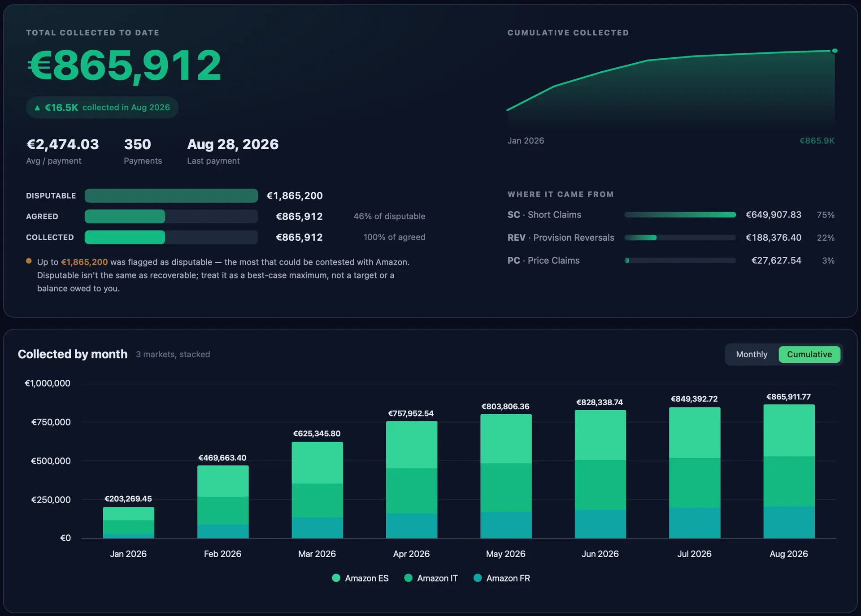The width and height of the screenshot is (861, 616).
Task: Click the 'Collected by month' chart title
Action: point(73,354)
